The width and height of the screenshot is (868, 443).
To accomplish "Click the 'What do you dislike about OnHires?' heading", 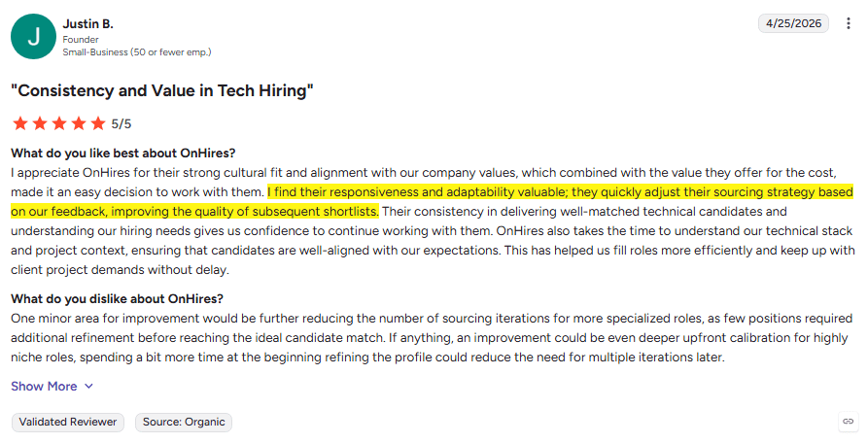I will pos(117,299).
